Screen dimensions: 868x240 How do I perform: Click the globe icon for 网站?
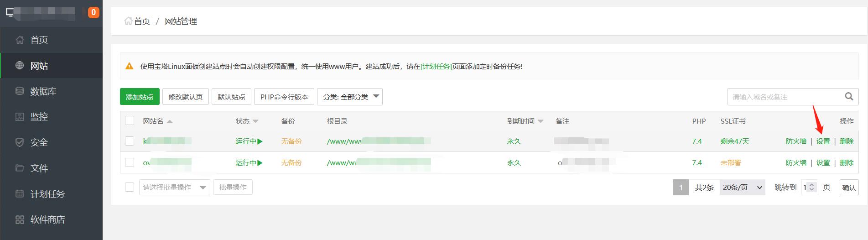pyautogui.click(x=20, y=66)
